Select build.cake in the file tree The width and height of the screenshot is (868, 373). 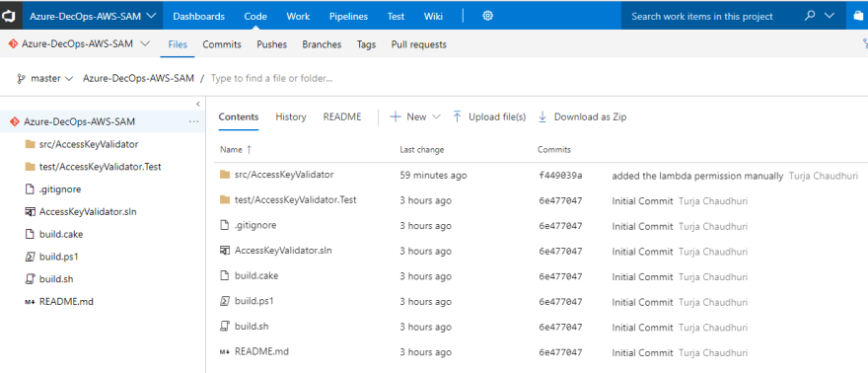point(61,234)
